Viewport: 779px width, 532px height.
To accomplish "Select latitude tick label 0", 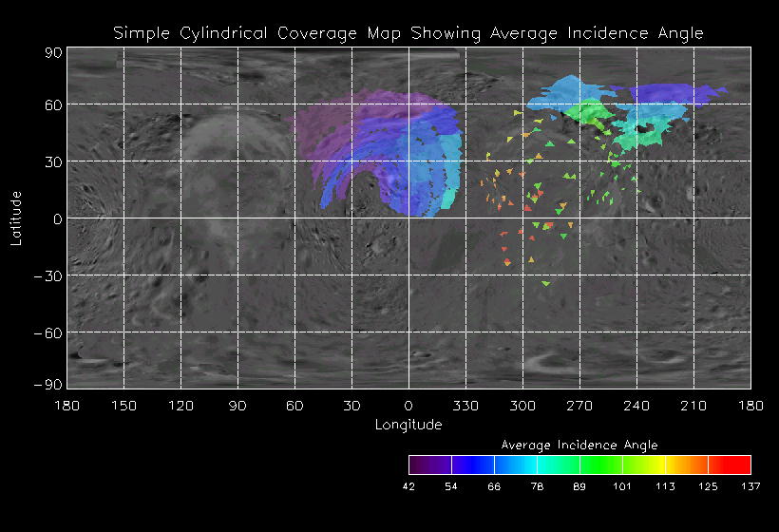I will [x=58, y=219].
